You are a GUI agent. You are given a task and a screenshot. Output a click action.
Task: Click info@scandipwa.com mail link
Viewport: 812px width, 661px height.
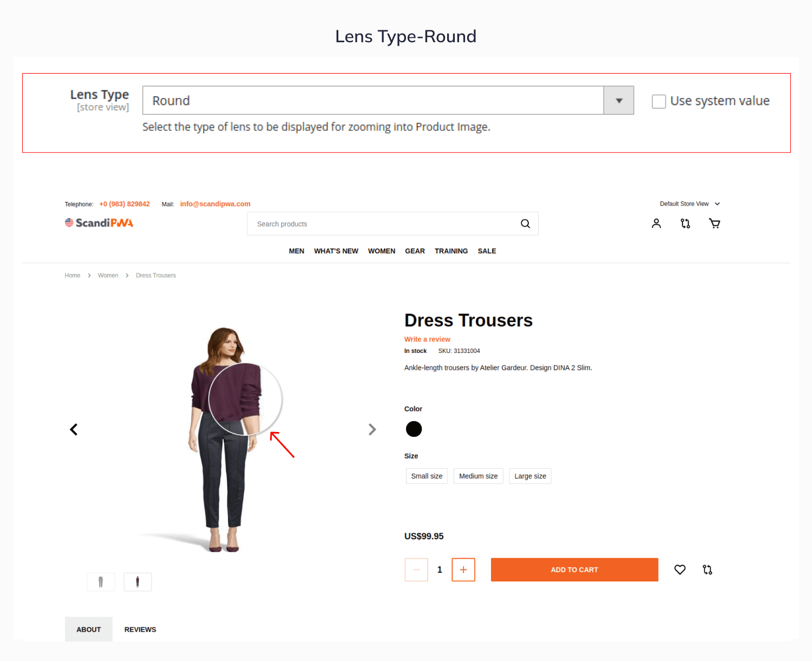[x=215, y=204]
